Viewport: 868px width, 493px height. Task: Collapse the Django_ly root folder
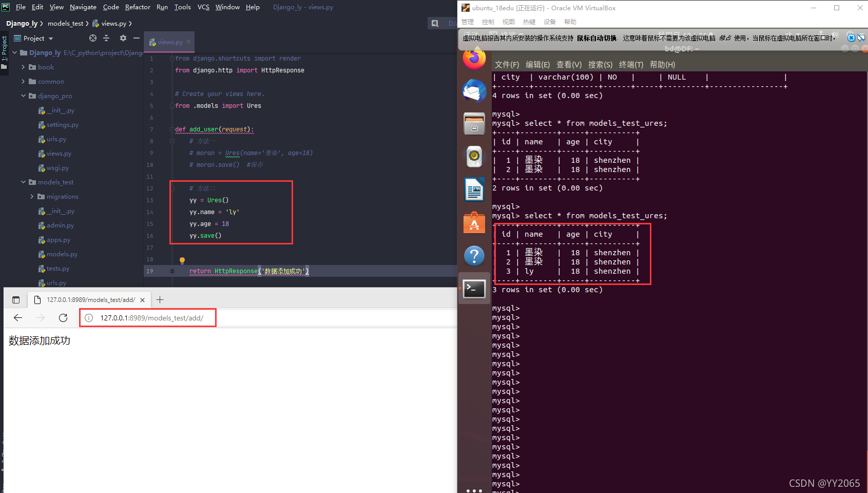coord(14,52)
